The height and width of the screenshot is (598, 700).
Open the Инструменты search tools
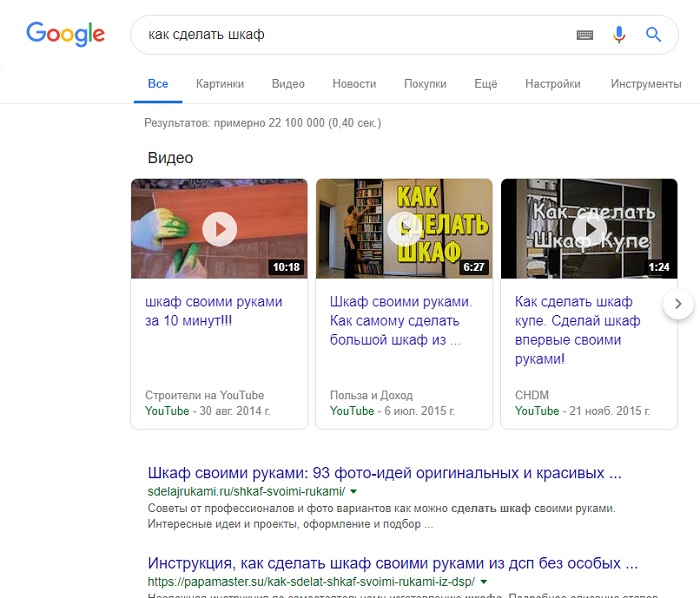(645, 84)
